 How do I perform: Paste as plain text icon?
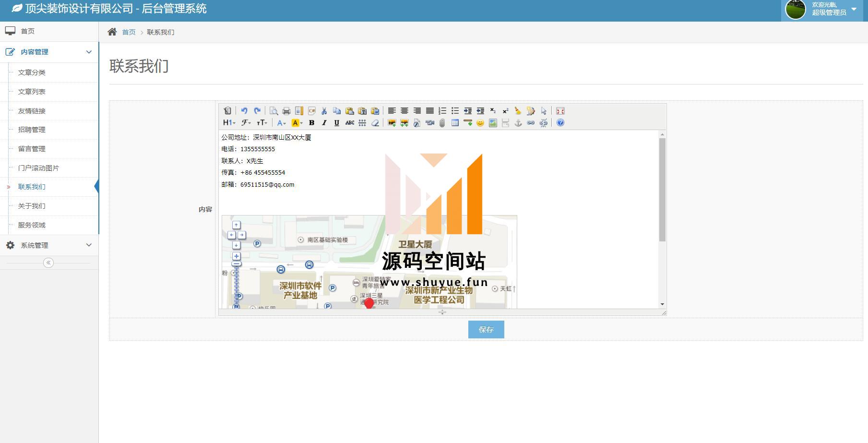pyautogui.click(x=362, y=111)
